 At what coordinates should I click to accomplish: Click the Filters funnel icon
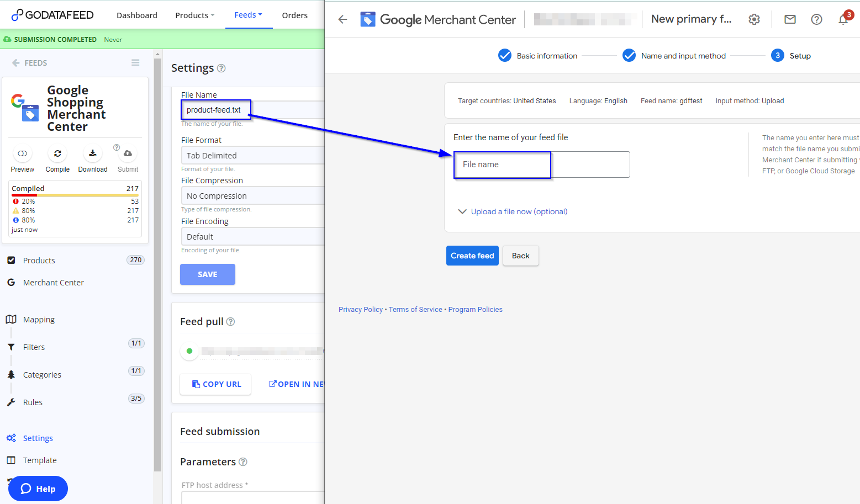click(11, 347)
